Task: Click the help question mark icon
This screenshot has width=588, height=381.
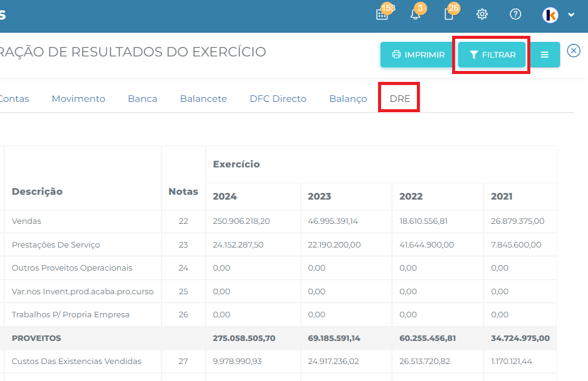Action: click(x=515, y=15)
